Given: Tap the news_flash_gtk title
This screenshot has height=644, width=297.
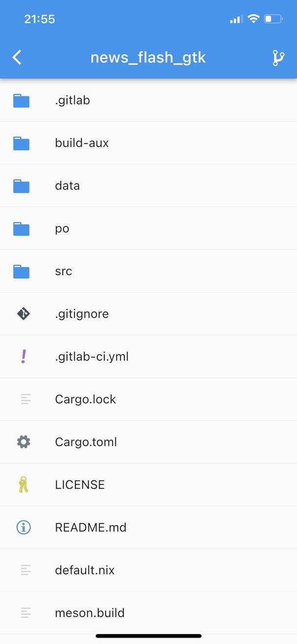Looking at the screenshot, I should [148, 58].
